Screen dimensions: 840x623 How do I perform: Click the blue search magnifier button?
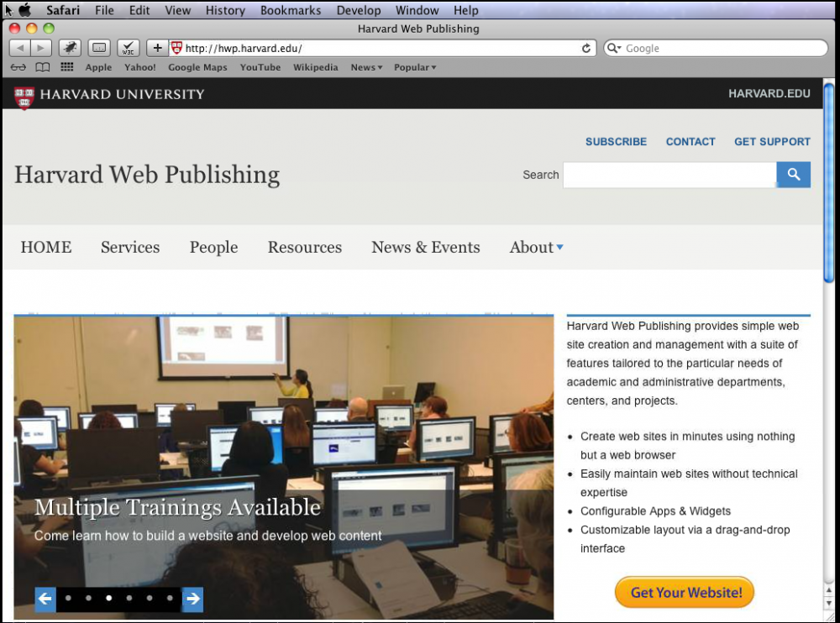(794, 175)
